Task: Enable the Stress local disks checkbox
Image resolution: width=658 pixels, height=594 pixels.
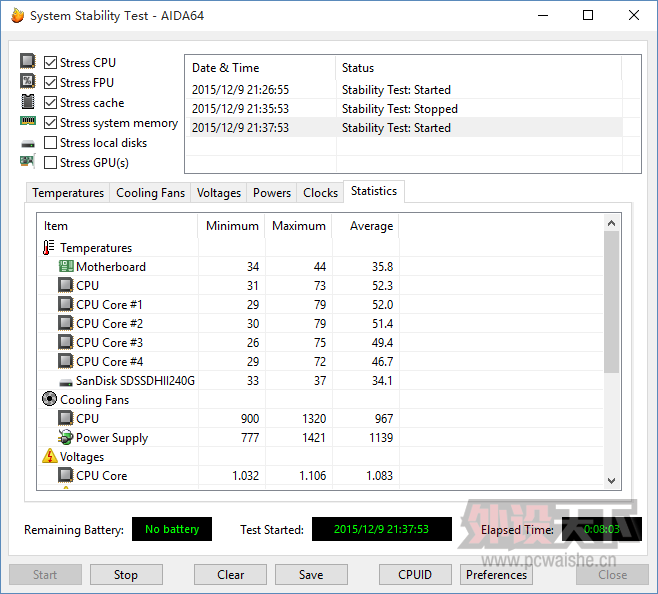Action: click(x=50, y=143)
